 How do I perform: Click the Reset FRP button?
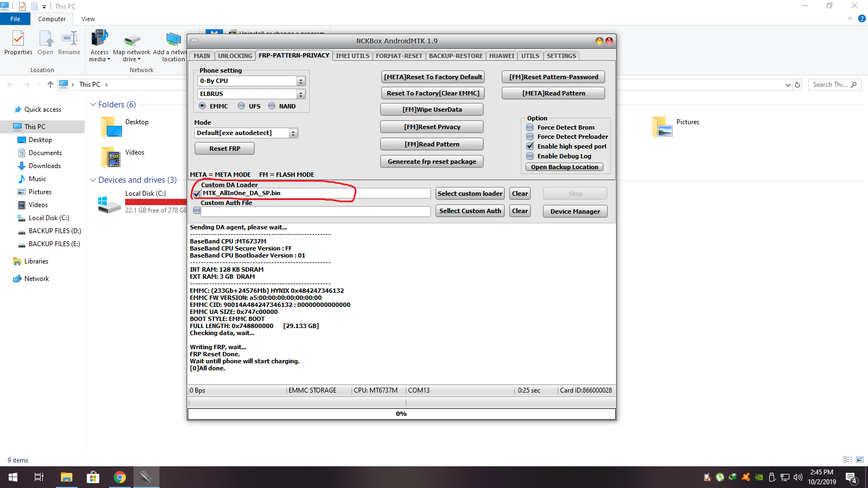[225, 149]
